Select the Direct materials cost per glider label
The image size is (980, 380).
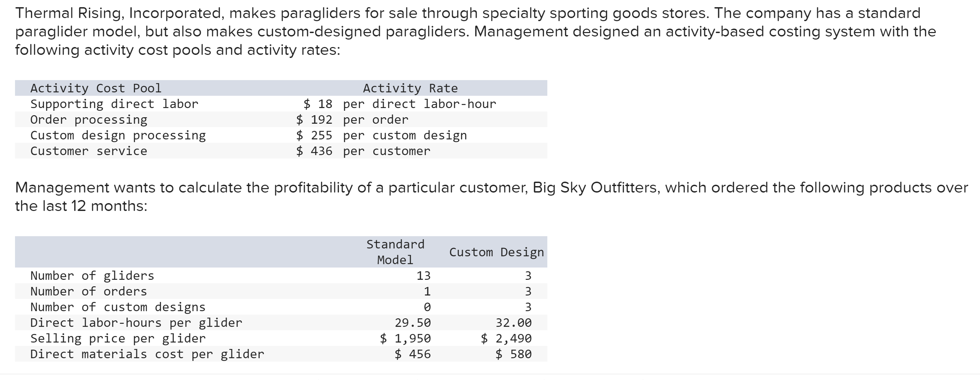tap(147, 354)
